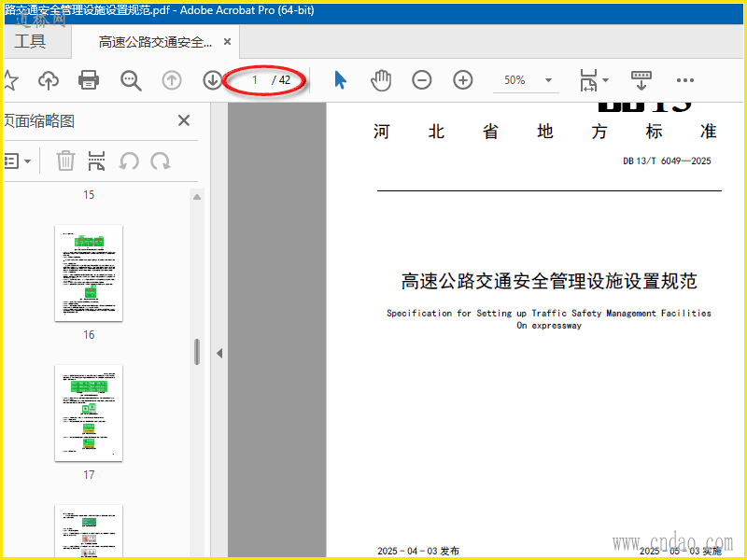Open the page fit options dropdown arrow
This screenshot has width=747, height=560.
(x=605, y=80)
